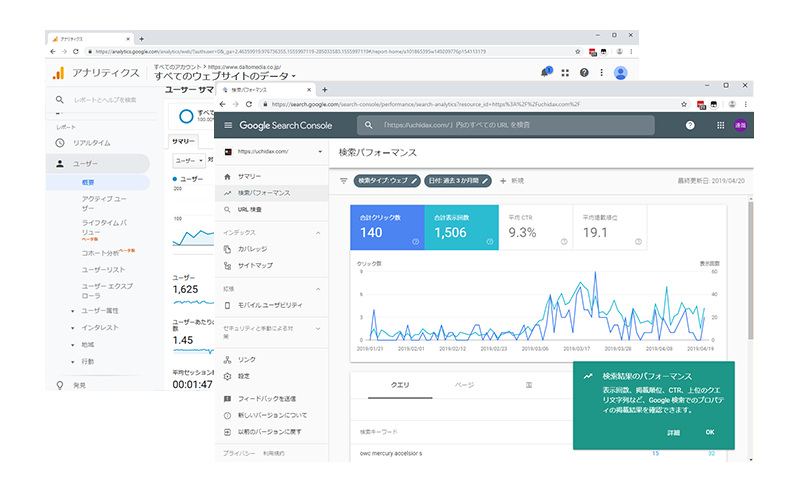Toggle the 合計表示回数 metric card
800x500 pixels.
(461, 228)
